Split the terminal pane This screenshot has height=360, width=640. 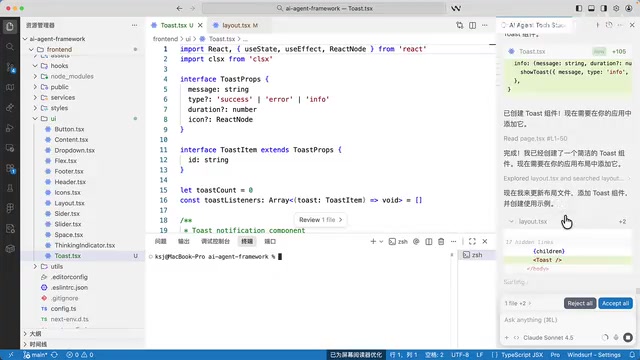point(429,242)
